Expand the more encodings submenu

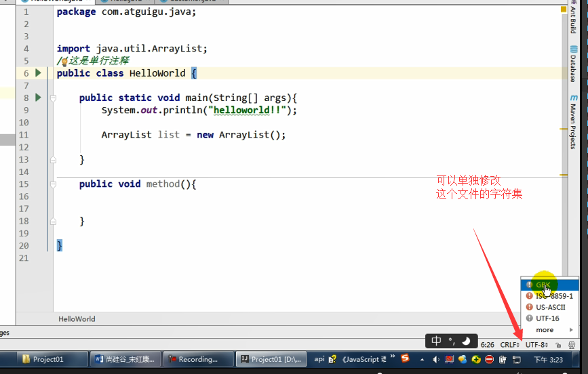click(x=550, y=330)
